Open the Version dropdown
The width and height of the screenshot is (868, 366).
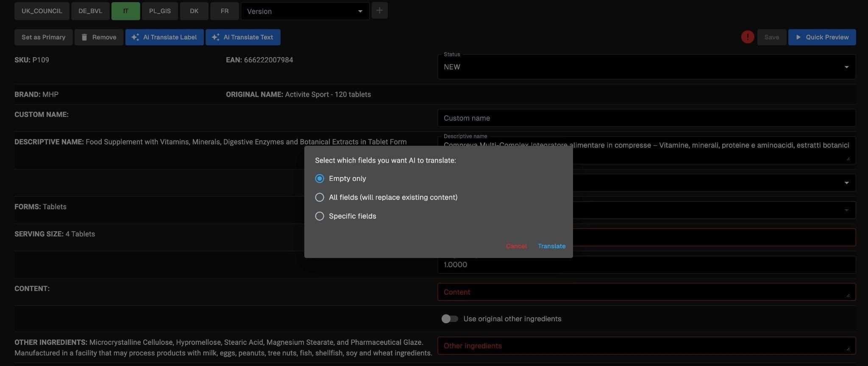click(x=305, y=11)
